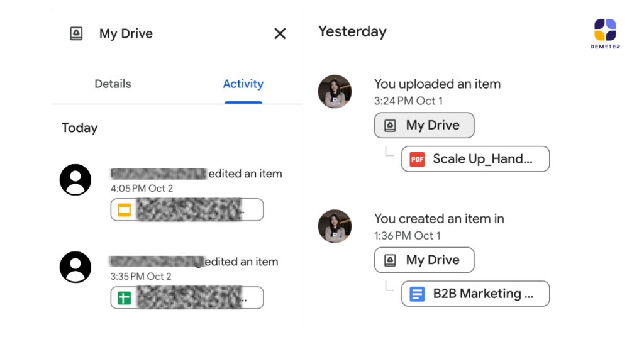Click the My Drive header icon
The width and height of the screenshot is (644, 337).
click(76, 34)
